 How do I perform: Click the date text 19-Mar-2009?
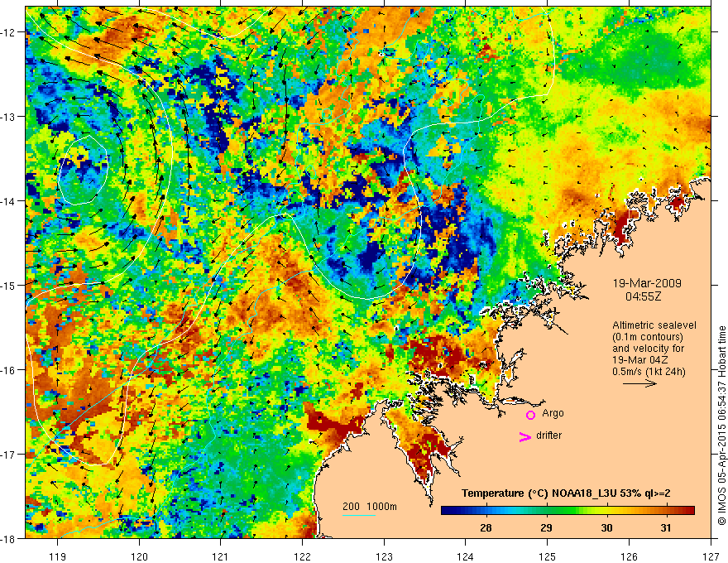click(647, 283)
